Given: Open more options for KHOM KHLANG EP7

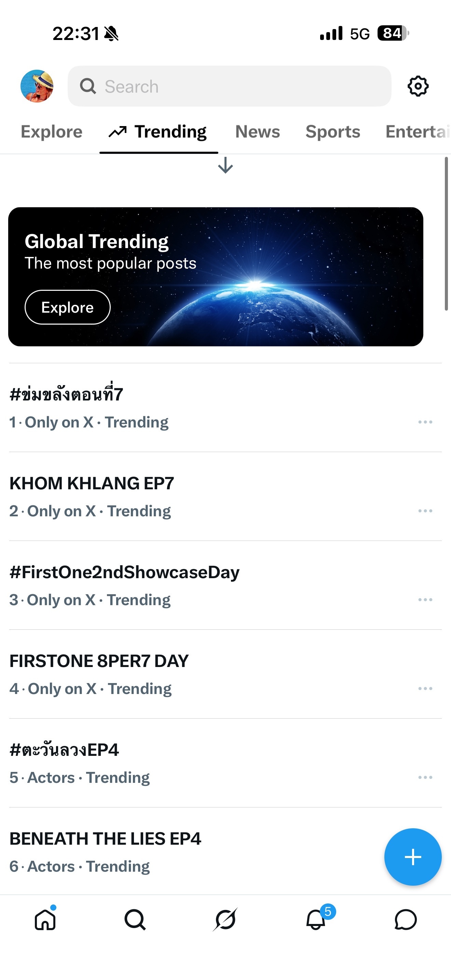Looking at the screenshot, I should point(425,511).
